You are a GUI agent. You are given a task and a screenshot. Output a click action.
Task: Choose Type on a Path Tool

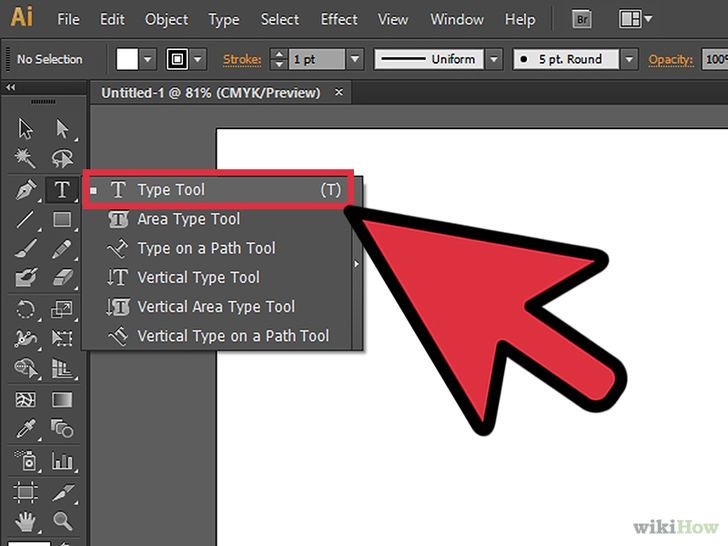coord(217,248)
